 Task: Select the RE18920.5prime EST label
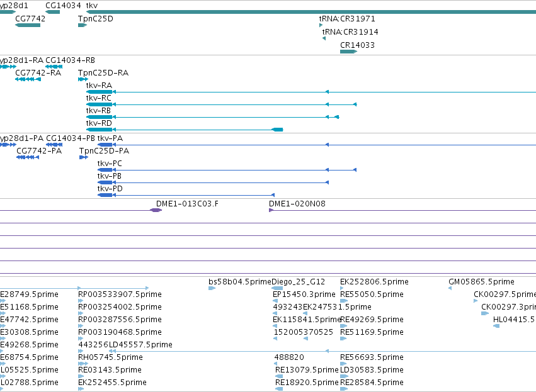pyautogui.click(x=307, y=383)
